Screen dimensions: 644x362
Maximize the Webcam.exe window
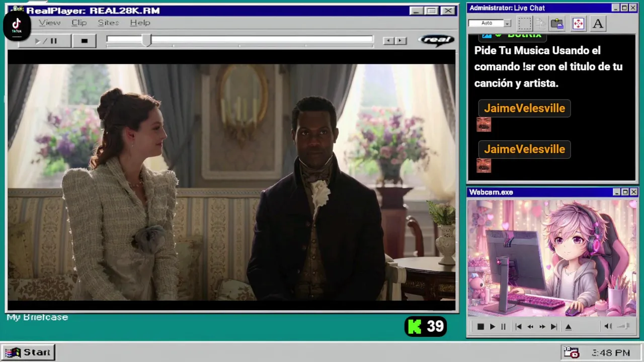(625, 192)
